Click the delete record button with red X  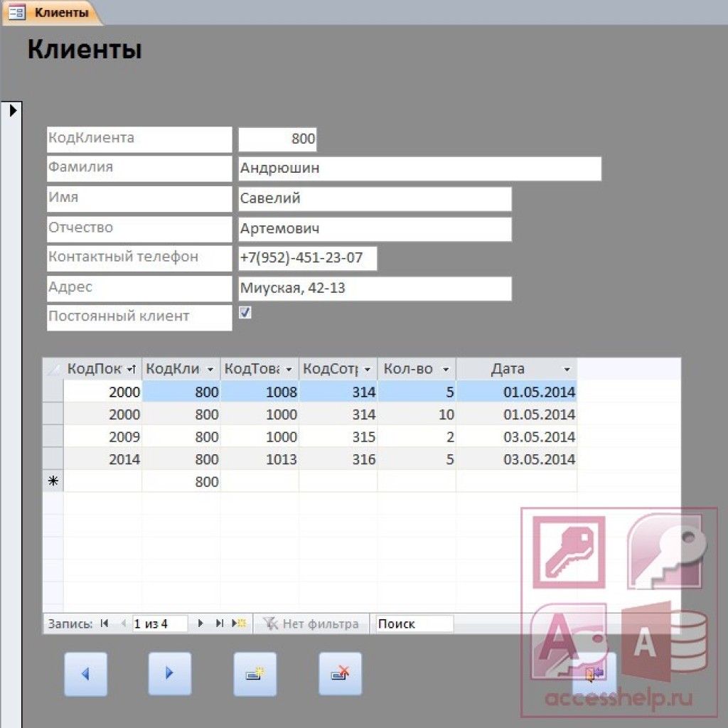pyautogui.click(x=340, y=673)
